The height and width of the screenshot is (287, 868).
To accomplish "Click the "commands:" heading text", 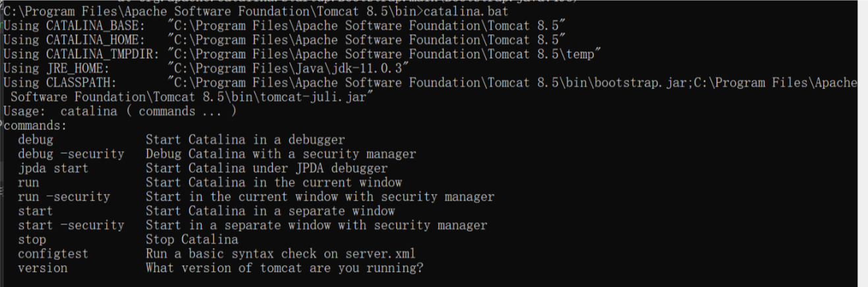I will coord(36,125).
